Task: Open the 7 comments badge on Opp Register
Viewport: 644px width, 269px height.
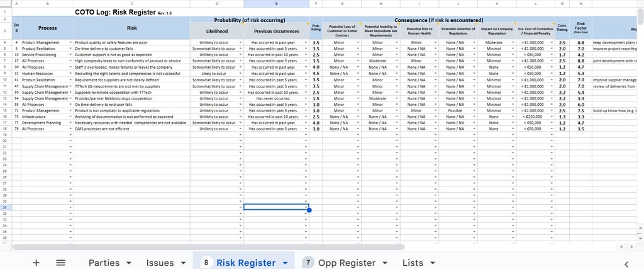Action: [308, 263]
